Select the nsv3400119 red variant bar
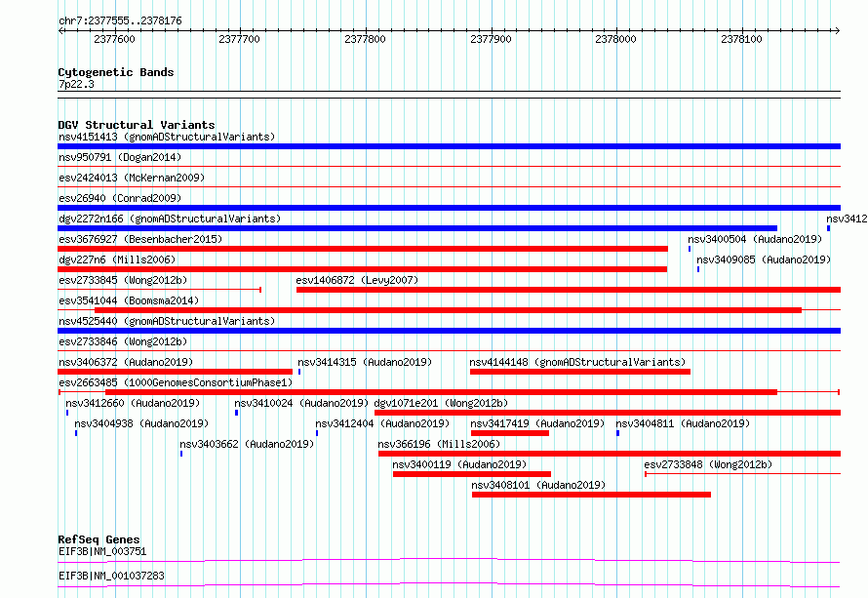Screen dimensions: 868x598 pyautogui.click(x=472, y=474)
